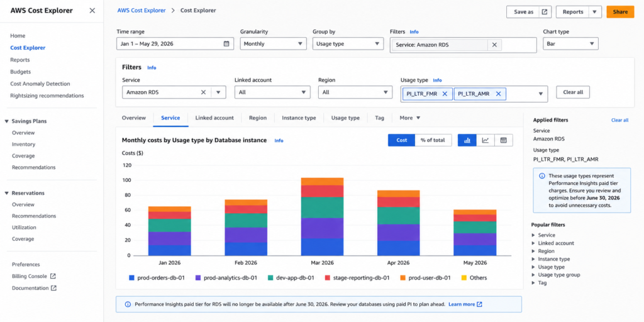The image size is (644, 322).
Task: Expand the Service filter dropdown arrow
Action: [x=218, y=92]
